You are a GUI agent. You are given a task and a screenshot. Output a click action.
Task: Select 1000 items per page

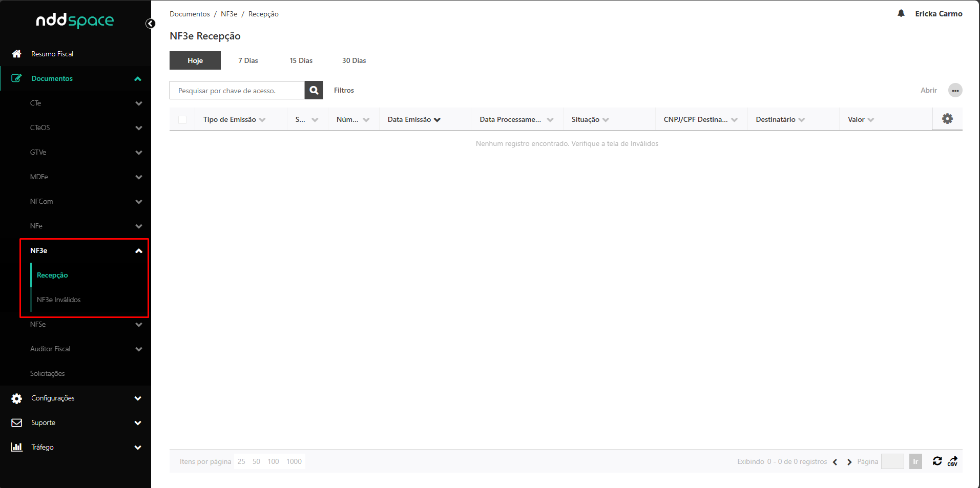tap(294, 461)
